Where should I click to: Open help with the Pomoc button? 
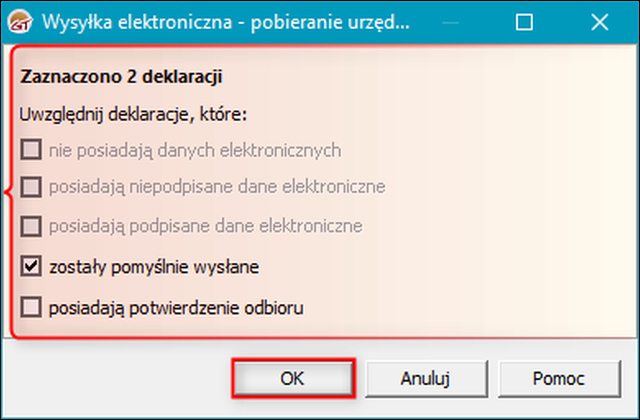click(x=559, y=378)
